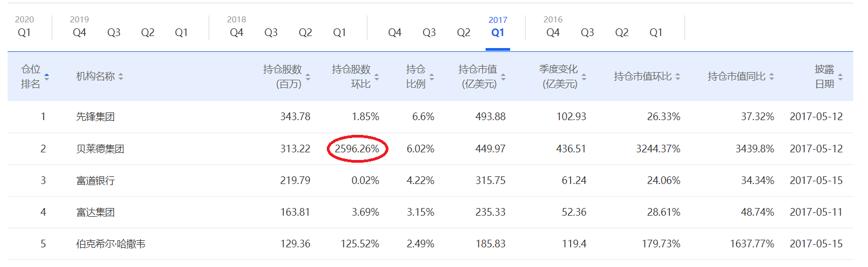Sort by 季度变化(亿美元) column arrows
Viewport: 868px width, 267px height.
tap(584, 77)
